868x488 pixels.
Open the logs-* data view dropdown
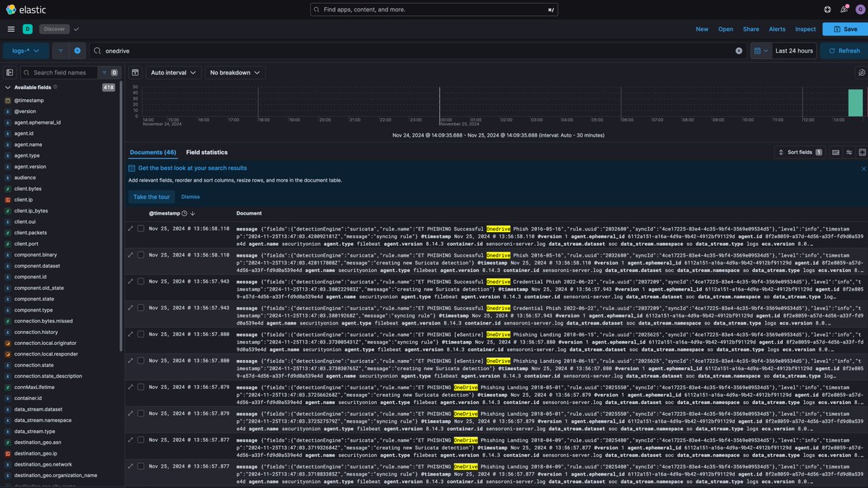click(x=24, y=51)
